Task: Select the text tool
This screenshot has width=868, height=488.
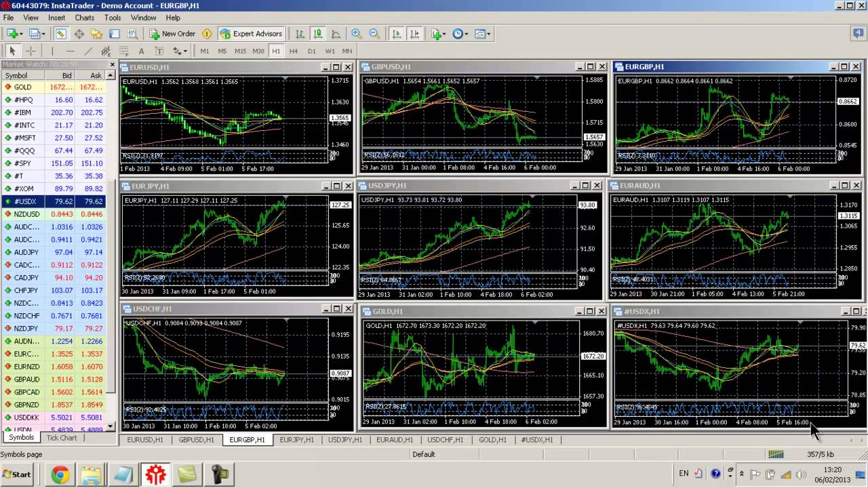Action: pos(141,51)
